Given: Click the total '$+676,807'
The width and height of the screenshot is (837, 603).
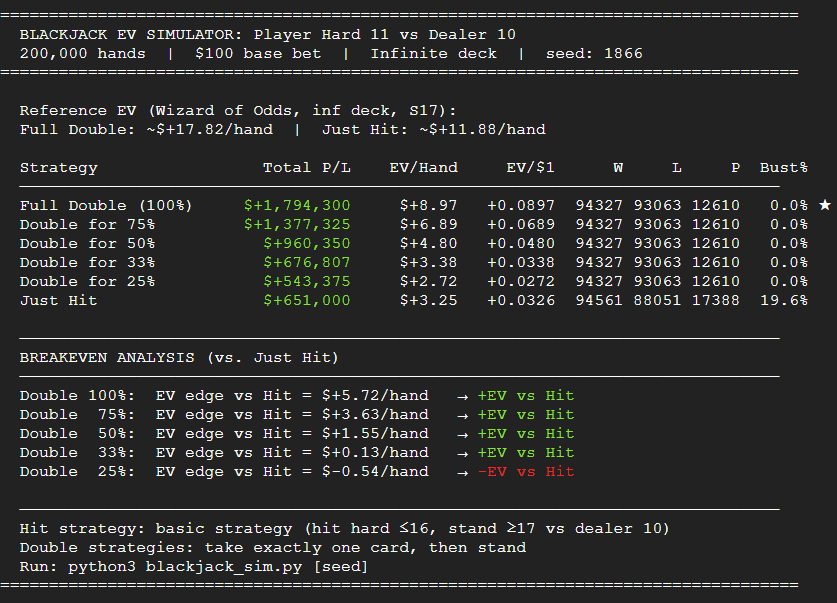Looking at the screenshot, I should (x=307, y=263).
